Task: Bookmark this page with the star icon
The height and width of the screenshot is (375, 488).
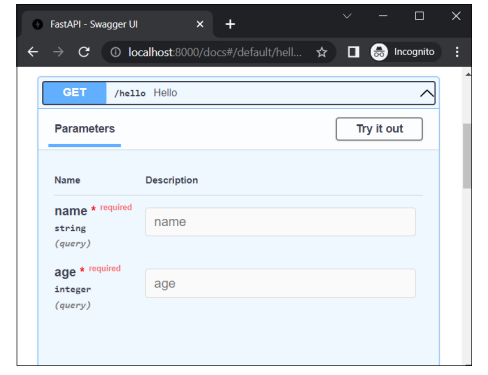Action: [322, 52]
